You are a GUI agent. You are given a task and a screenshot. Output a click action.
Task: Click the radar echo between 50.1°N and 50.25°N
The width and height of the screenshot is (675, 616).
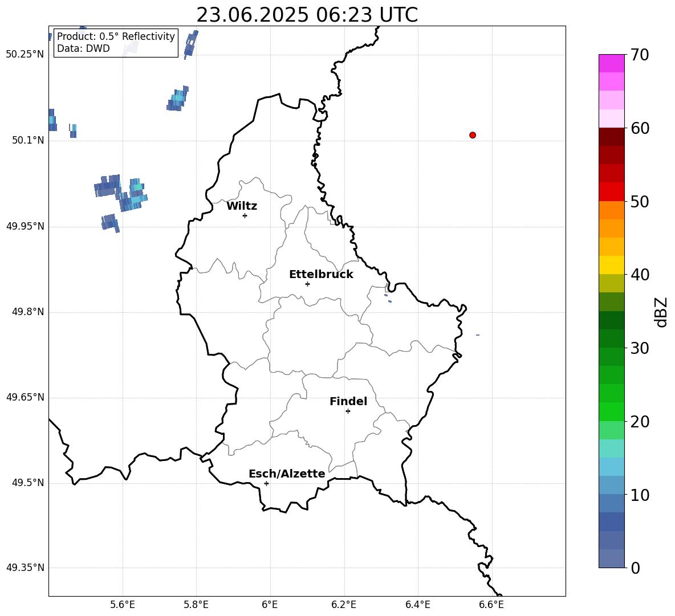tap(178, 99)
